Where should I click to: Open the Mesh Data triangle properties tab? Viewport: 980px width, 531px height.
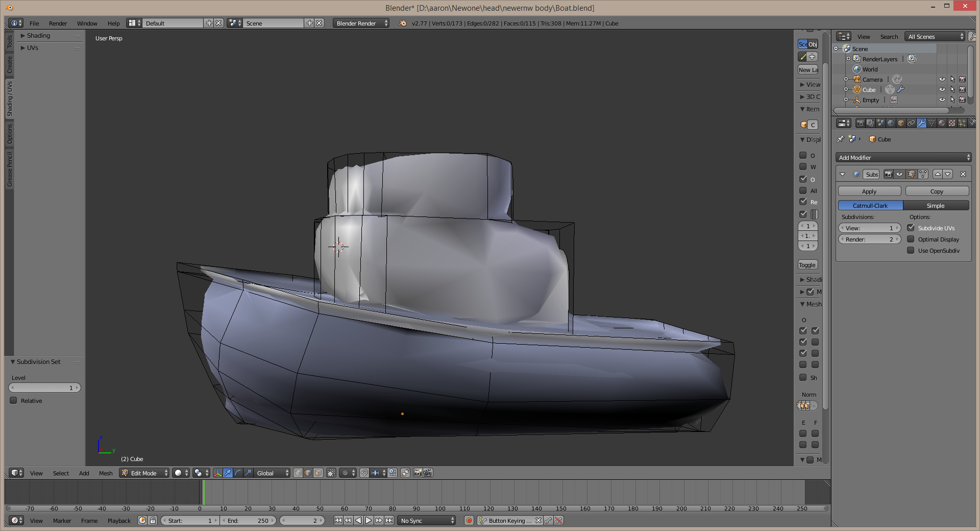[932, 123]
